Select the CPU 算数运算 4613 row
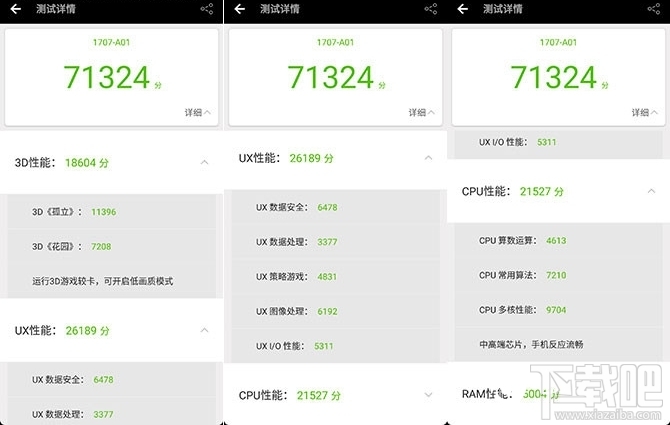The width and height of the screenshot is (670, 425). click(558, 240)
